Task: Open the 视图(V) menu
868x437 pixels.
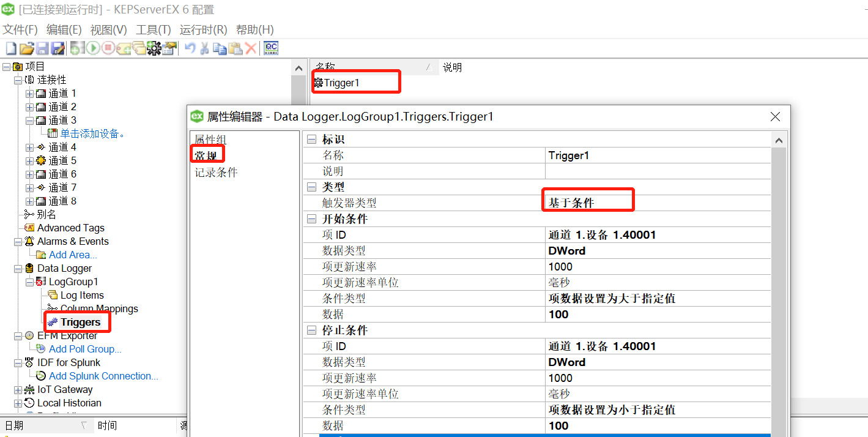Action: coord(109,30)
